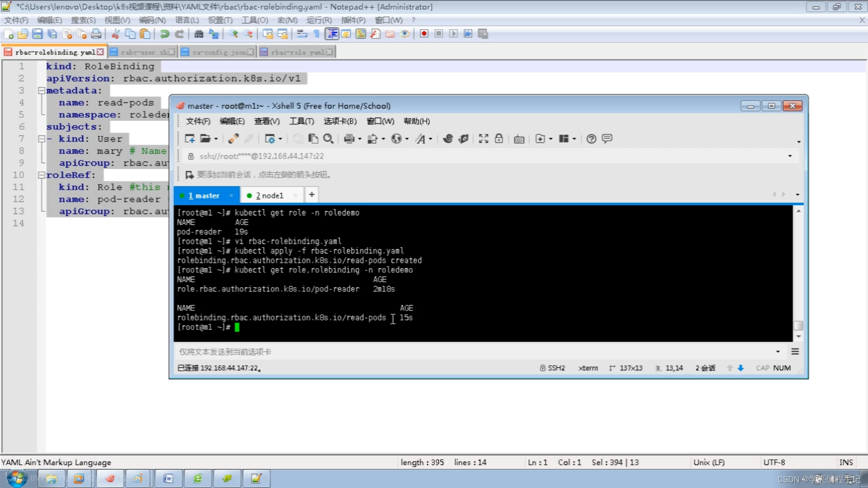Click Xshell feedback speech bubble icon
The height and width of the screenshot is (488, 868).
[607, 138]
